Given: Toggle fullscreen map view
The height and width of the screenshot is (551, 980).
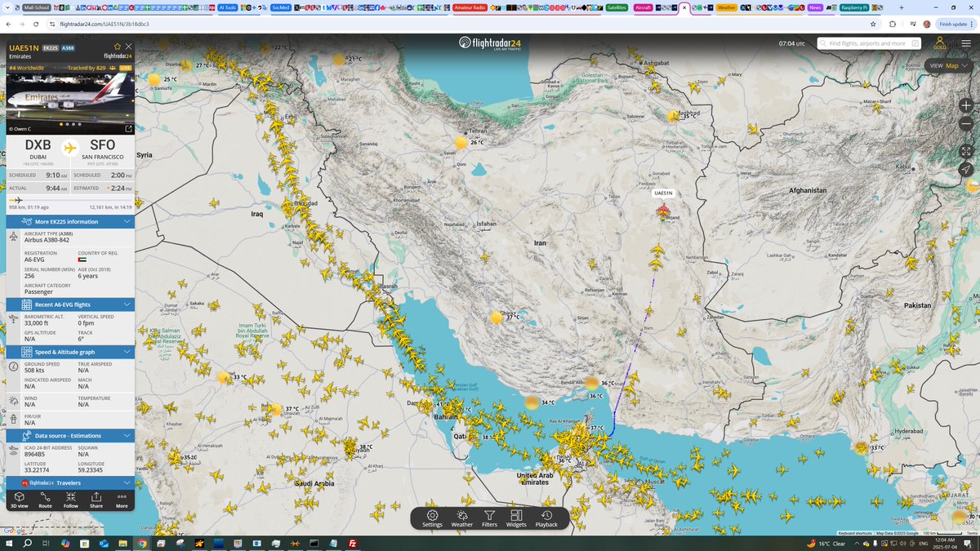Looking at the screenshot, I should click(966, 151).
